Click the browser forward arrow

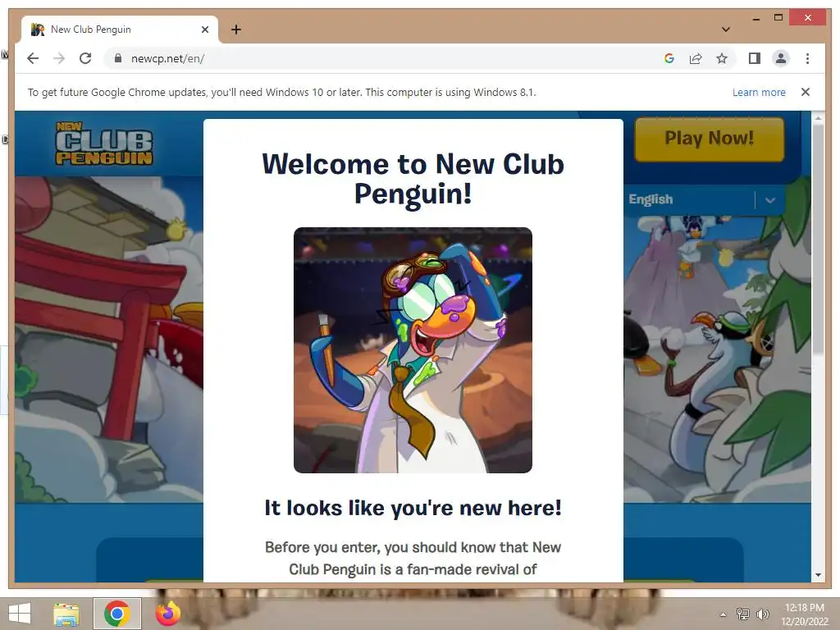[x=59, y=58]
